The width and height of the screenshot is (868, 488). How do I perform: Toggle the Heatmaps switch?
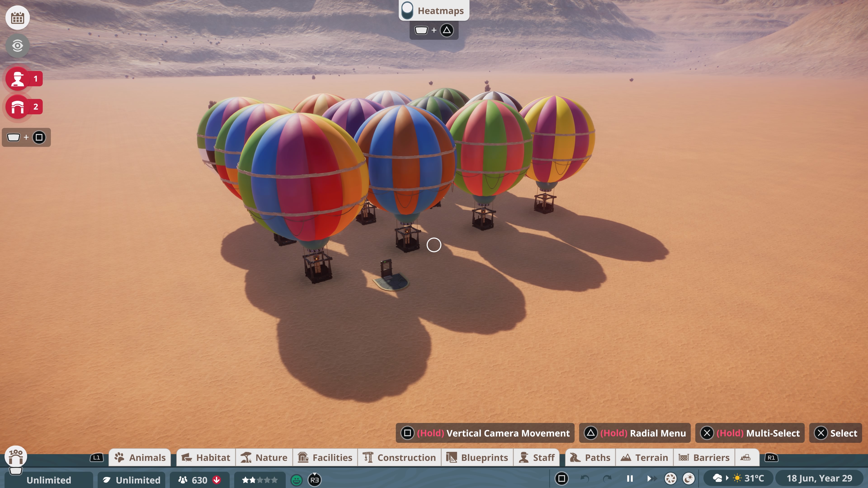tap(407, 10)
